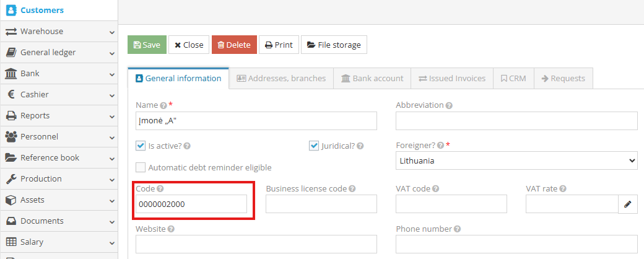Uncheck the Is active checkbox
The height and width of the screenshot is (259, 644).
point(141,146)
